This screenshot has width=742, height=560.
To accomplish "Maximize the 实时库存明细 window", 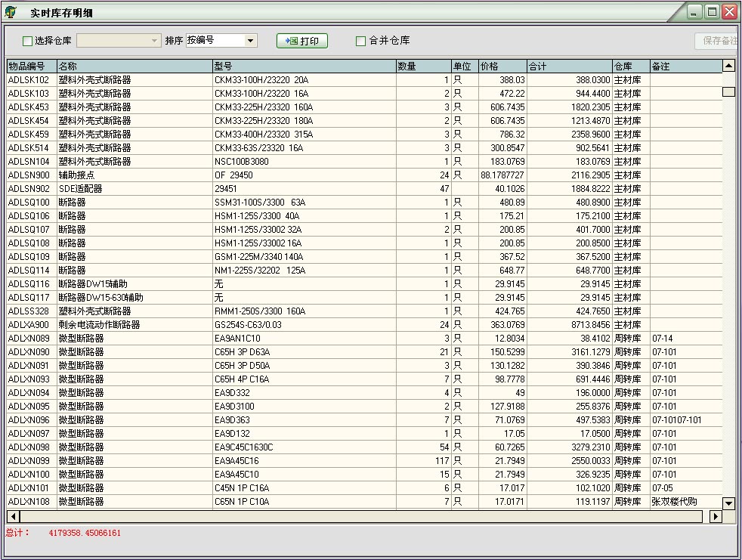I will (712, 12).
